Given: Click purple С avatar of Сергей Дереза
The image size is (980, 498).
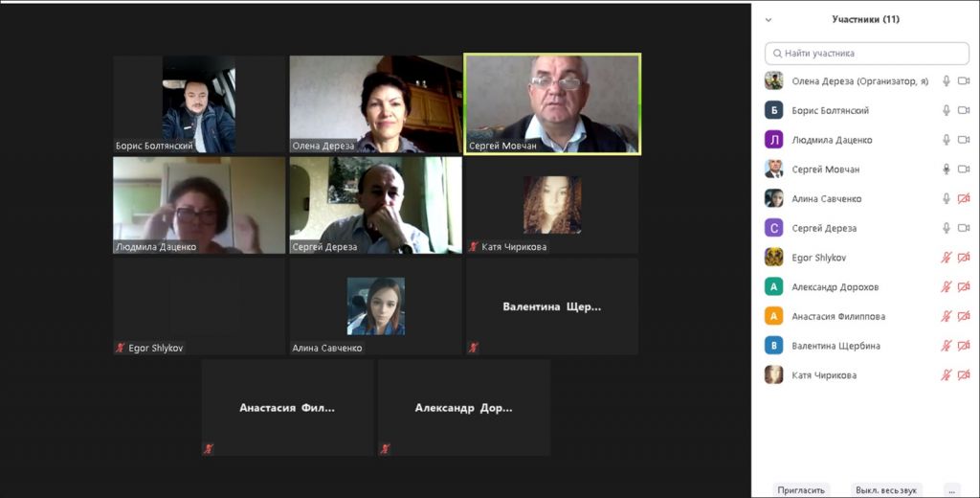Looking at the screenshot, I should click(773, 228).
